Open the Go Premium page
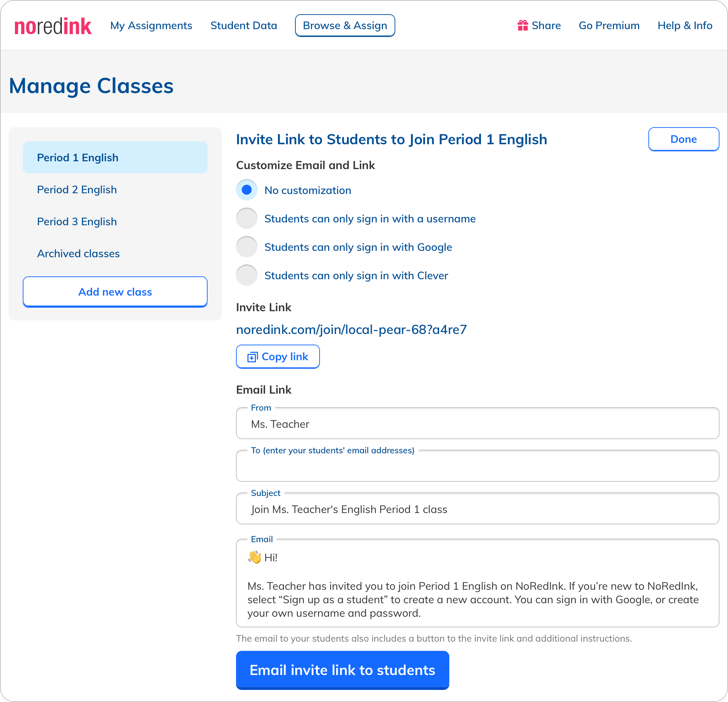The height and width of the screenshot is (702, 728). pos(609,26)
